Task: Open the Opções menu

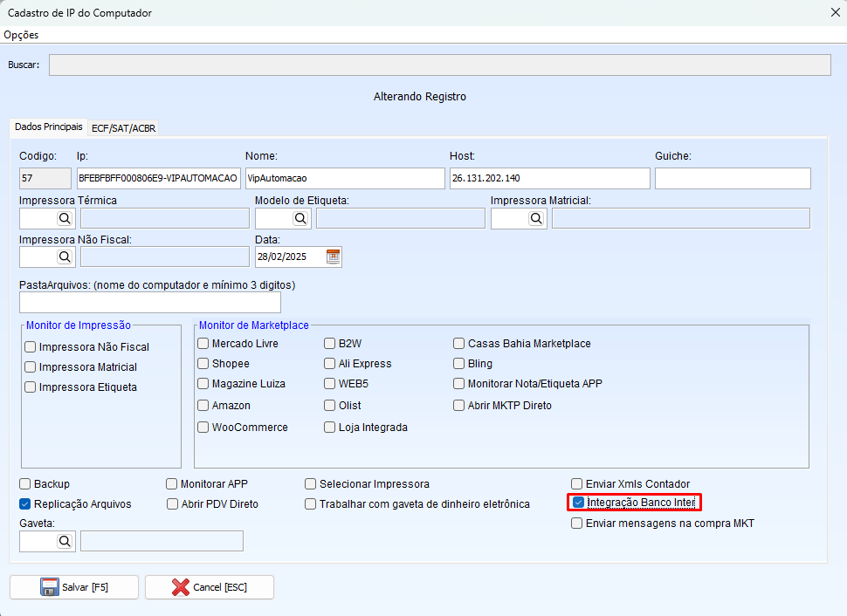Action: coord(21,35)
